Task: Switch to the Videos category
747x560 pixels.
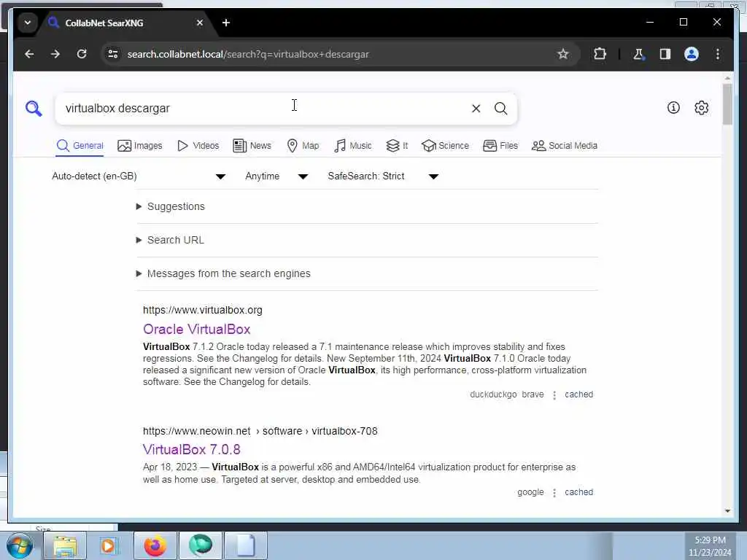Action: coord(198,146)
